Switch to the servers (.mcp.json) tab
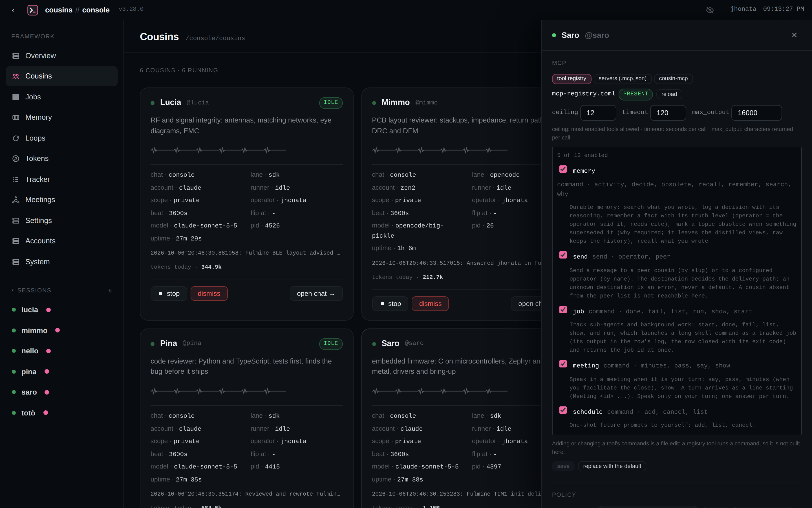The width and height of the screenshot is (812, 508). click(623, 79)
